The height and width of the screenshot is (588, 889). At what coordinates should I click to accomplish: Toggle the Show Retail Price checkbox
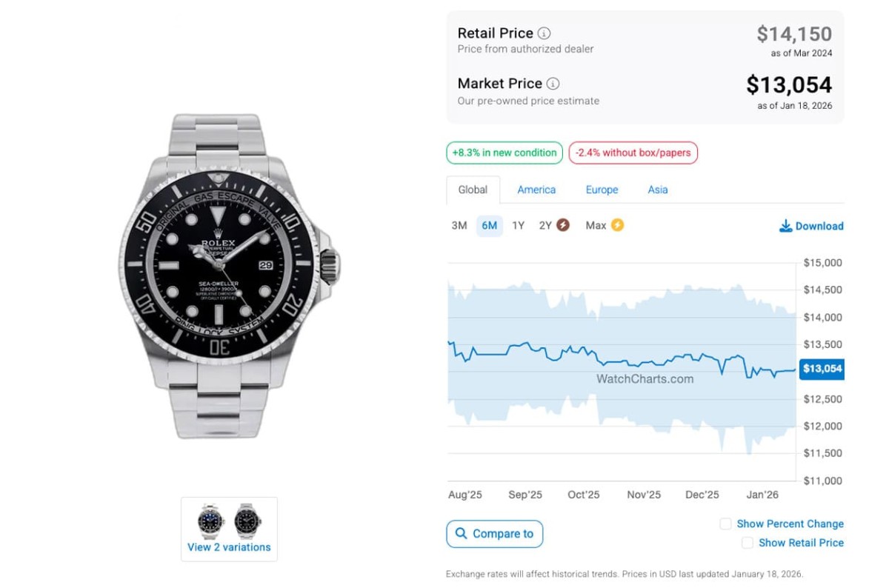(748, 543)
